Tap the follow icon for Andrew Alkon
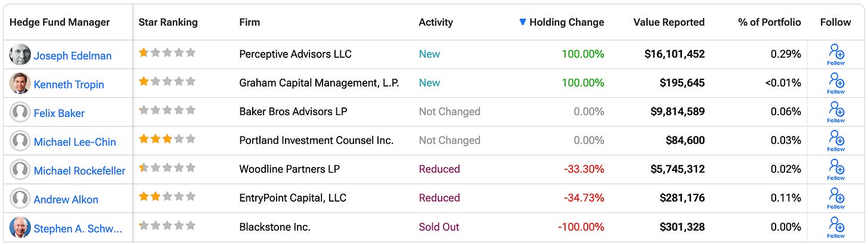Image resolution: width=868 pixels, height=244 pixels. tap(836, 196)
